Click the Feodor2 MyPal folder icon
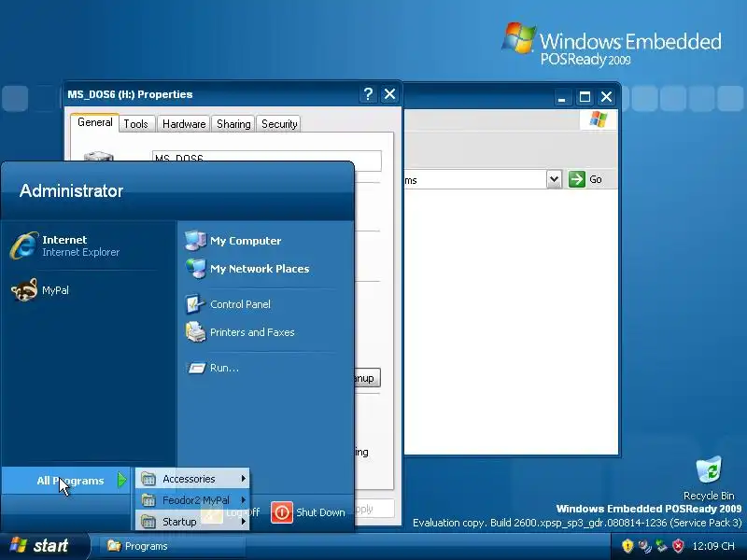Viewport: 747px width, 560px height. pyautogui.click(x=148, y=500)
